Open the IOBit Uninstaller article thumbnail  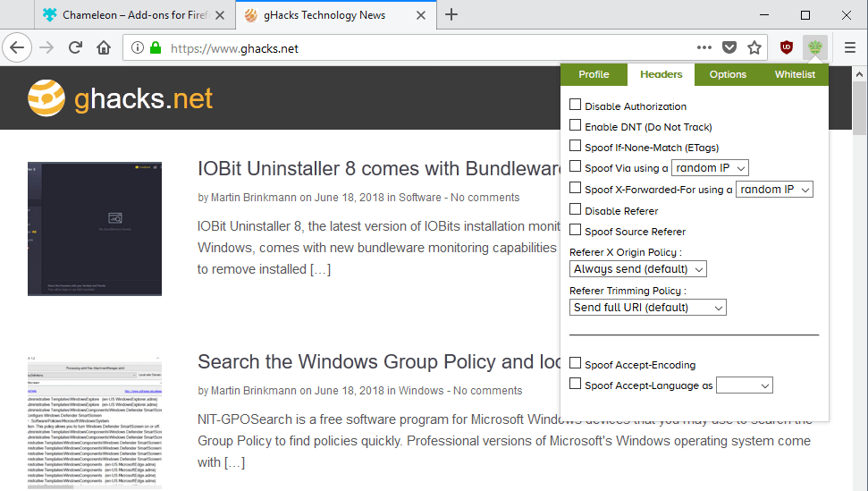pyautogui.click(x=95, y=229)
